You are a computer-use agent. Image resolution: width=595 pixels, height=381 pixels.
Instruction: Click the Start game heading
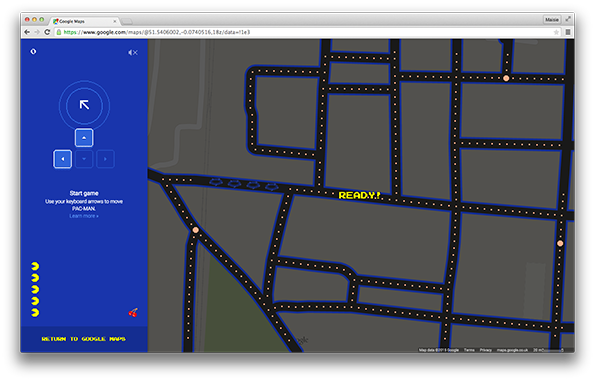coord(84,193)
